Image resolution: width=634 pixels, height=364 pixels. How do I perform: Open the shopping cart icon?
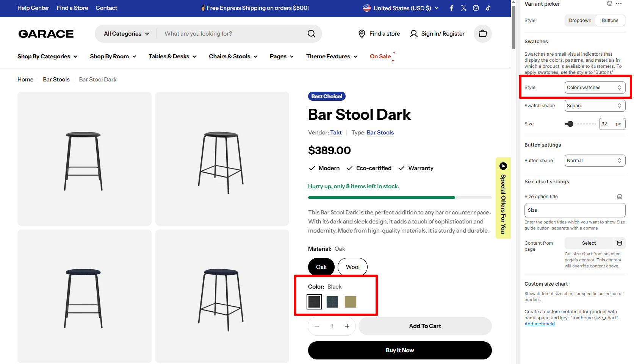coord(482,34)
